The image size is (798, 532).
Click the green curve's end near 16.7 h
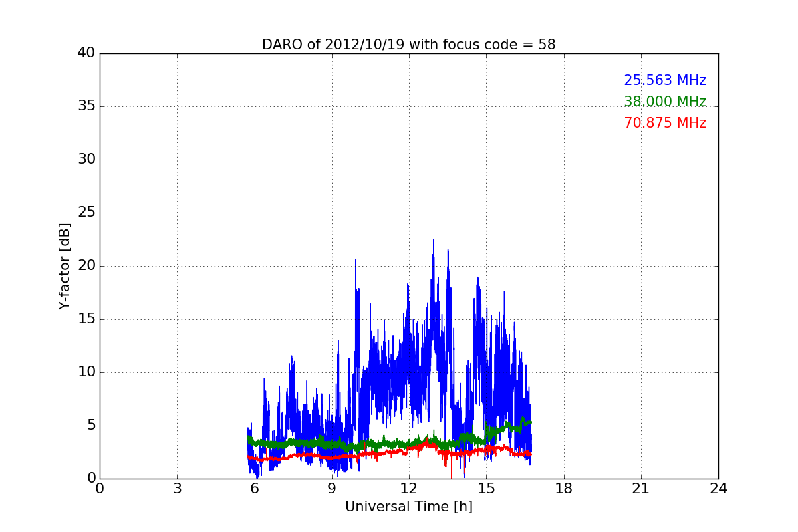tap(529, 422)
